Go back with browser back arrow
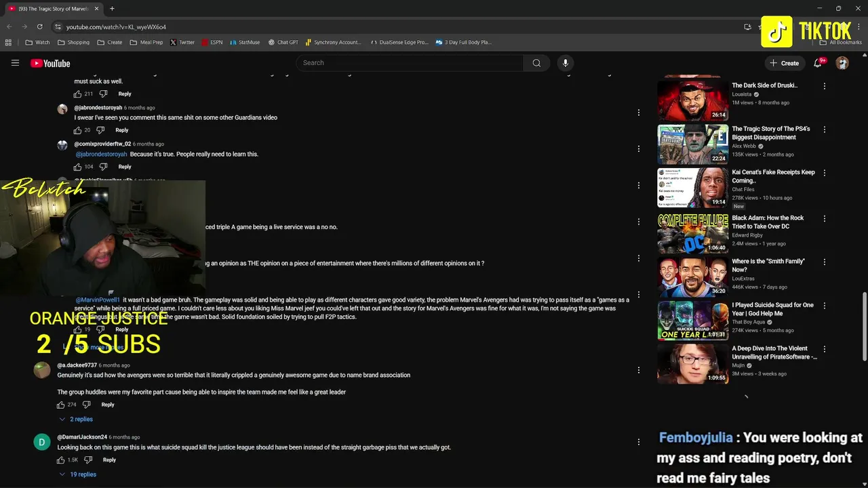868x488 pixels. coord(9,26)
